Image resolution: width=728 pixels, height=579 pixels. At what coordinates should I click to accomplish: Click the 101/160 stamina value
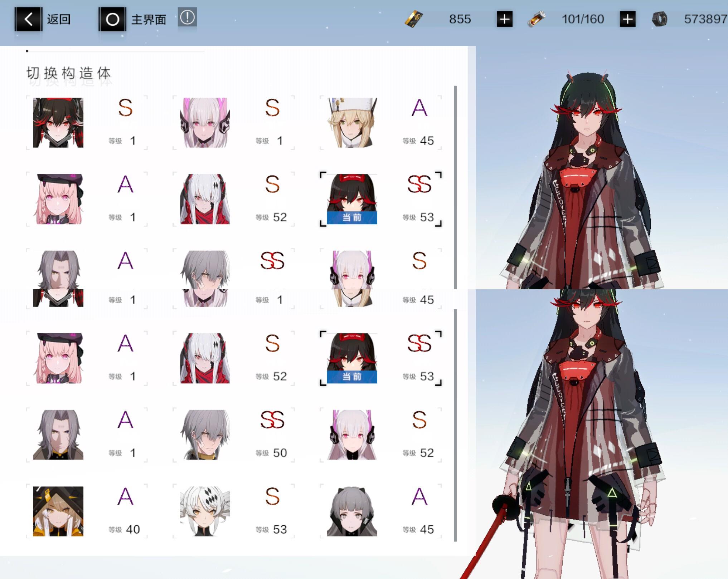(583, 19)
